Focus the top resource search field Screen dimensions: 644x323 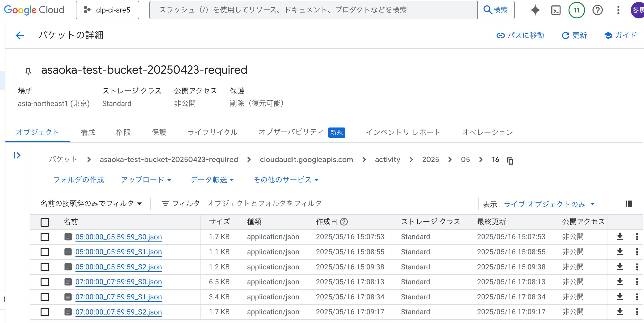314,10
